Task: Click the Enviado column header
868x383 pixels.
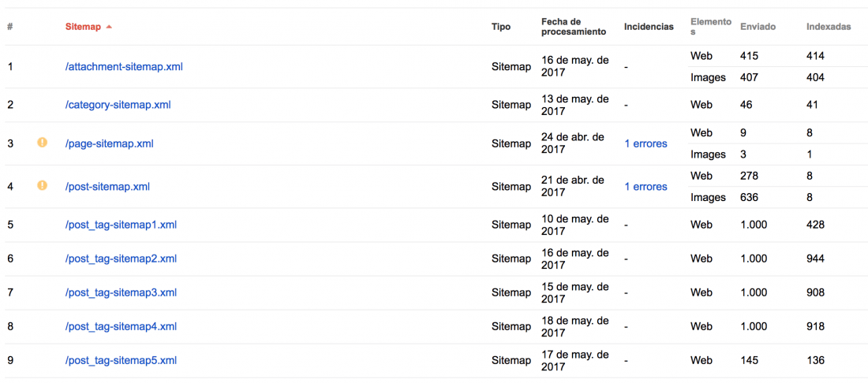Action: click(758, 27)
